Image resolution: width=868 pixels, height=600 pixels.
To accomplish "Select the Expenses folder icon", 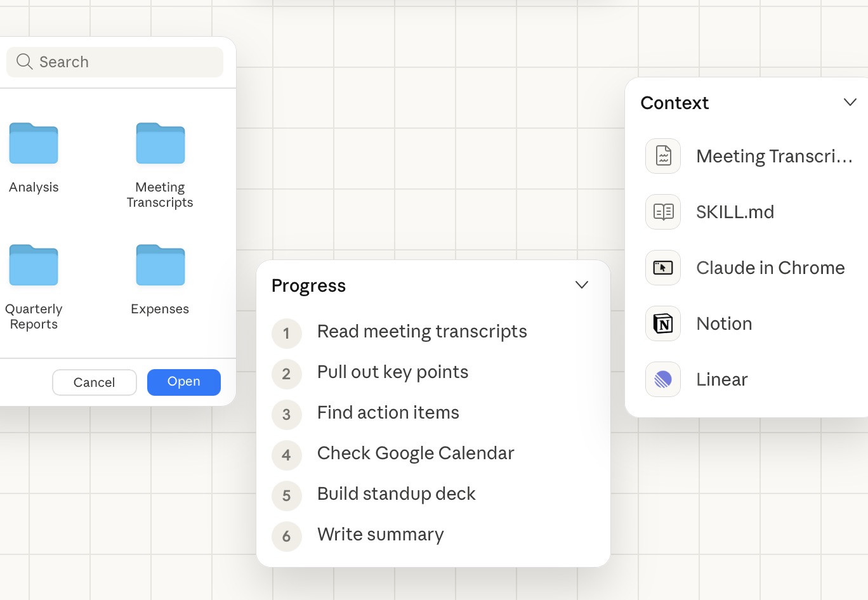I will pos(161,266).
